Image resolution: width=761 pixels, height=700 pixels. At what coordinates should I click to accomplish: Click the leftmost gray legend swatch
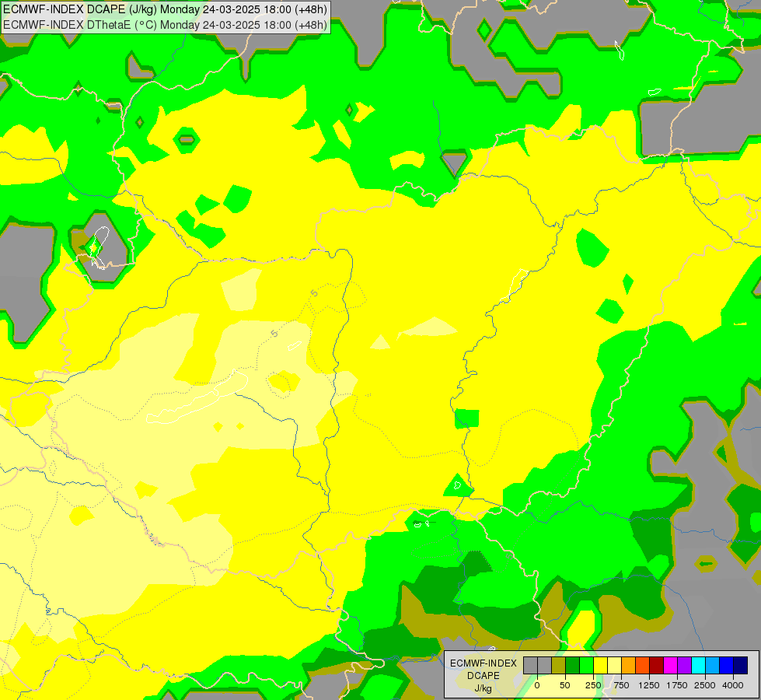coord(530,665)
